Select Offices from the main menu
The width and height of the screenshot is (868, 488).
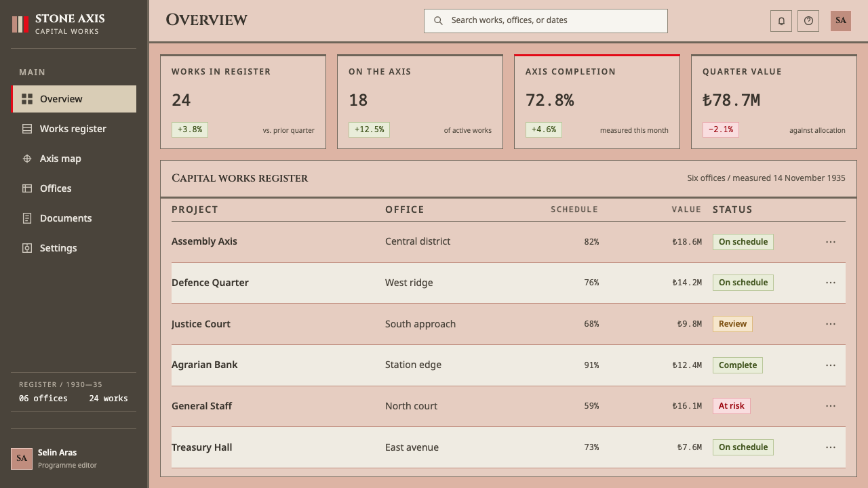pyautogui.click(x=73, y=188)
